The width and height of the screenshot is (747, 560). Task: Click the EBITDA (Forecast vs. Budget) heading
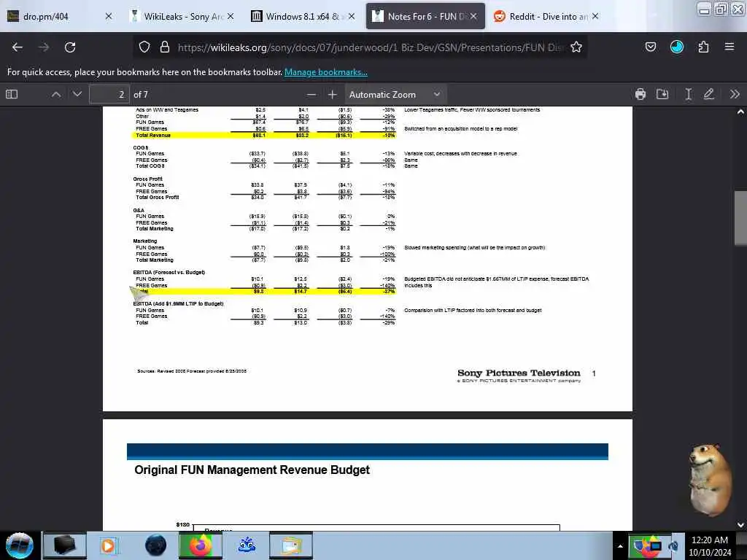[169, 273]
